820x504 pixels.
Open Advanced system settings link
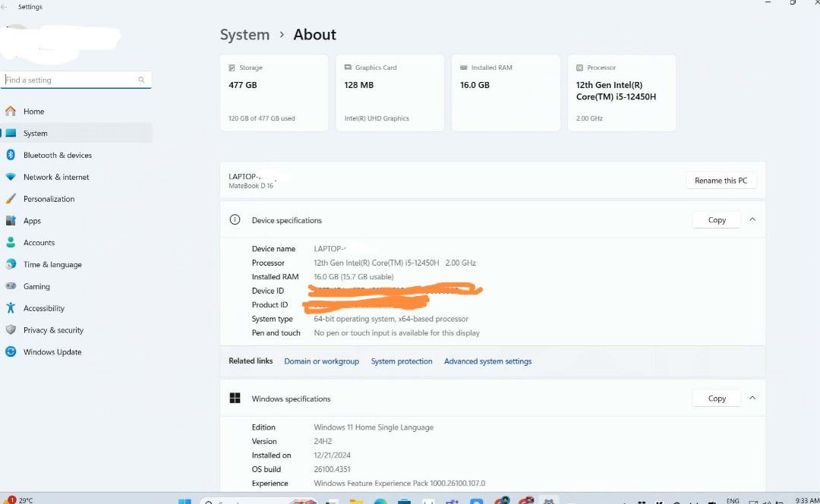click(x=488, y=361)
